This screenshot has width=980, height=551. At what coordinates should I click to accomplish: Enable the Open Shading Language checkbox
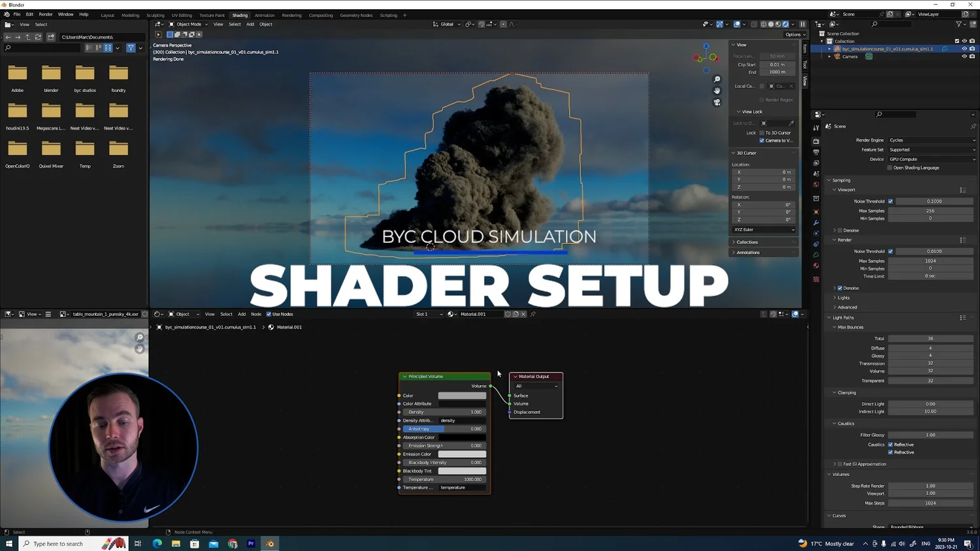click(x=890, y=168)
